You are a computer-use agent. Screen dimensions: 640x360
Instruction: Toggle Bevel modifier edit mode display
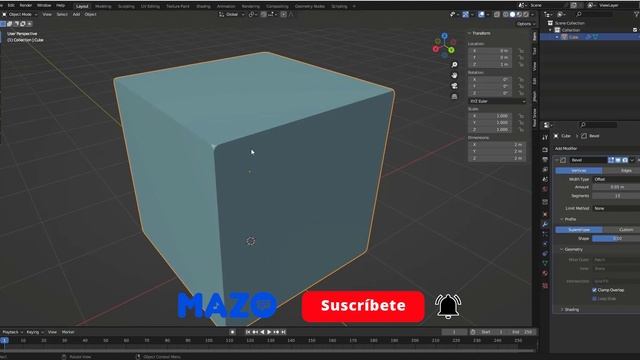point(611,160)
